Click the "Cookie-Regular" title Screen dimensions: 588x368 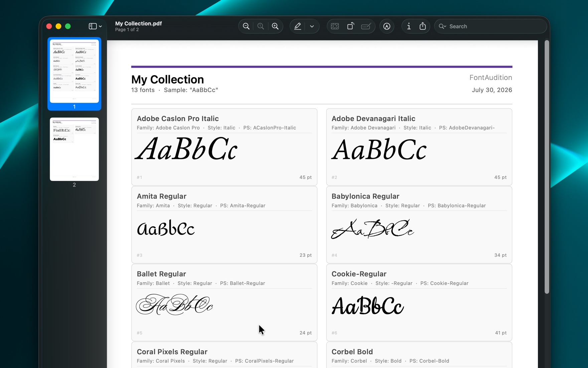point(359,274)
